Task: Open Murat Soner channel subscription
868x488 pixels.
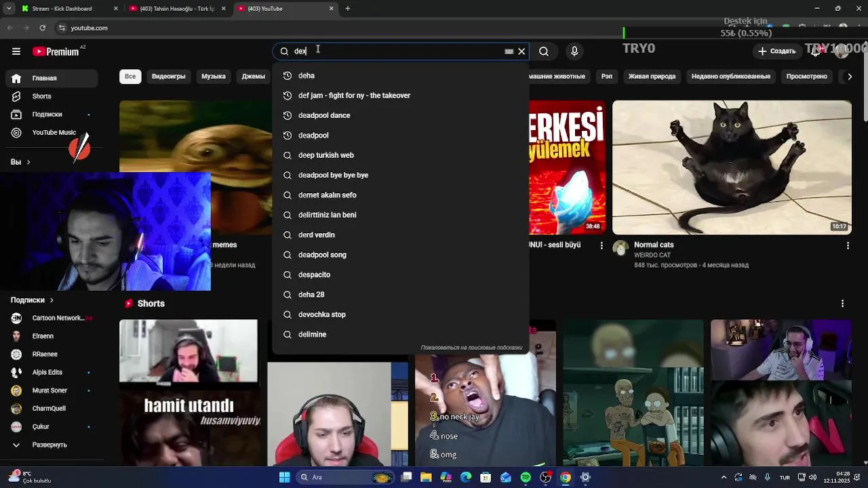Action: click(52, 390)
